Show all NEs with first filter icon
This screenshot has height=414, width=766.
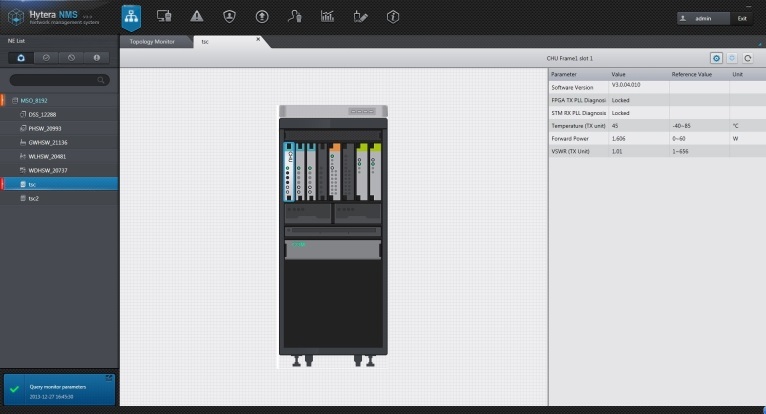click(21, 58)
